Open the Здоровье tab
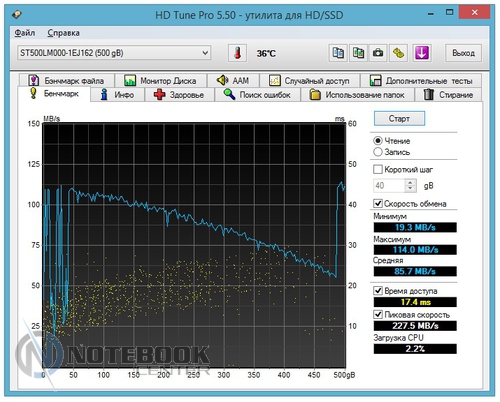Image resolution: width=500 pixels, height=402 pixels. tap(179, 95)
